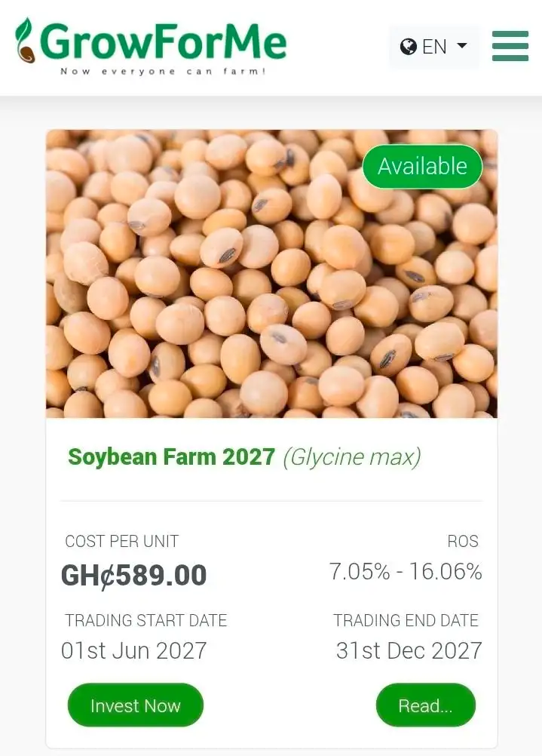This screenshot has width=542, height=756.
Task: Click the COST PER UNIT label
Action: [x=122, y=541]
